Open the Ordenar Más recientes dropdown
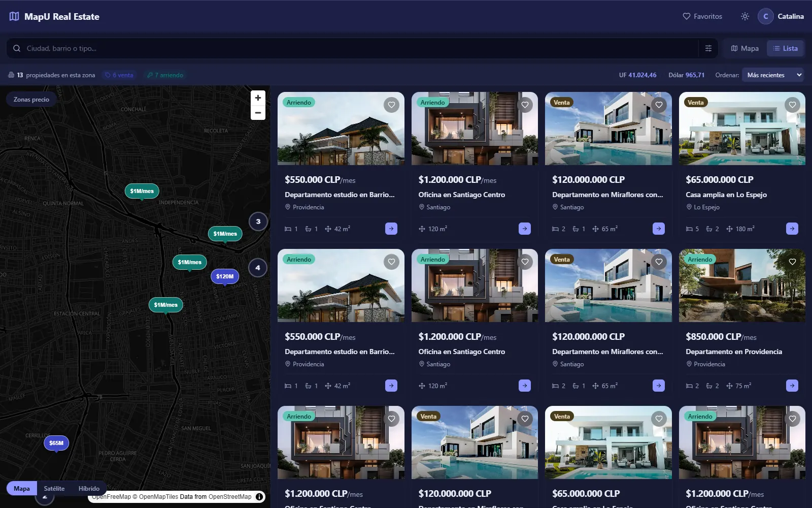The height and width of the screenshot is (508, 812). click(x=773, y=75)
